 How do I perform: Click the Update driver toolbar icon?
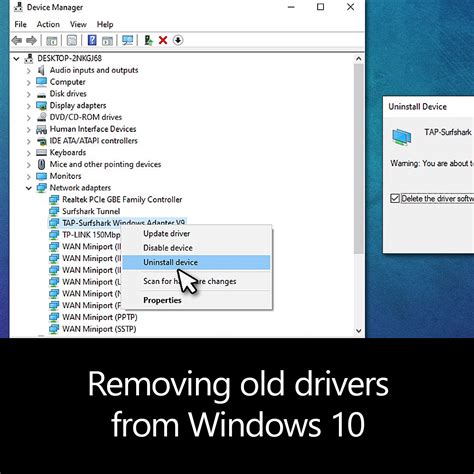[x=148, y=41]
